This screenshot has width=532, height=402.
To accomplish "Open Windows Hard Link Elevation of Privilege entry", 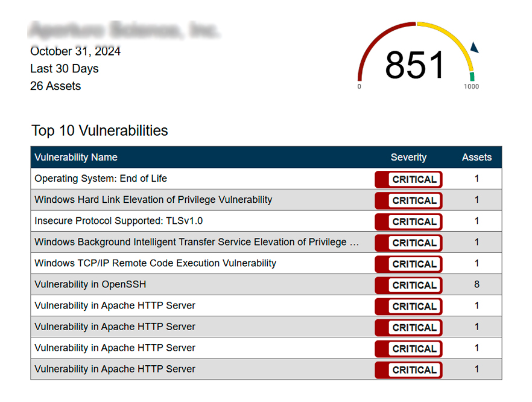I will click(x=153, y=200).
